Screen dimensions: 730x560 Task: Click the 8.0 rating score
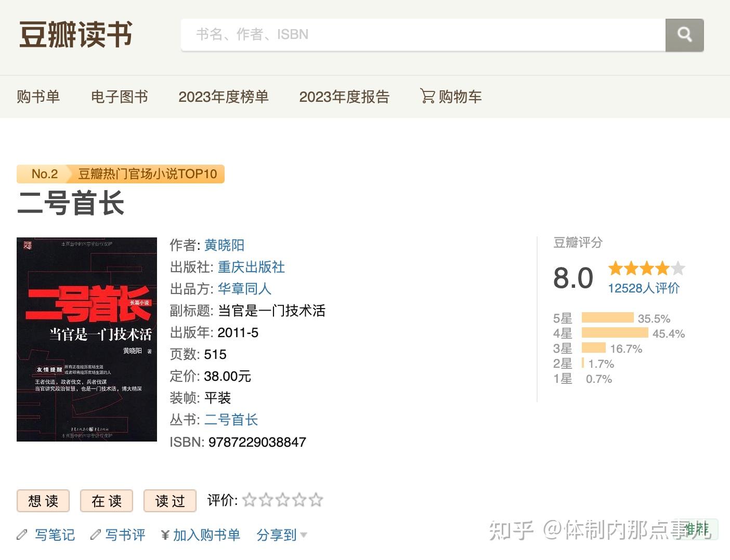click(573, 278)
